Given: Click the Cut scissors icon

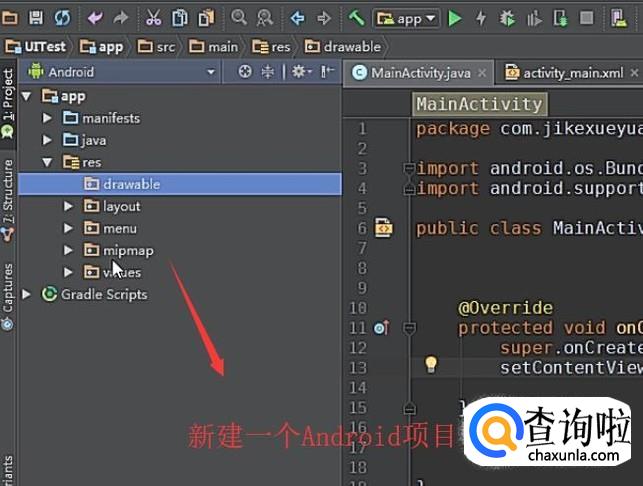Looking at the screenshot, I should tap(153, 18).
